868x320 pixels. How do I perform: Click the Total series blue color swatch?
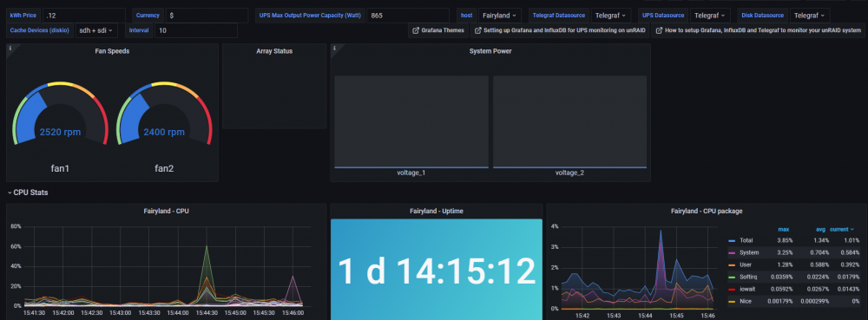[x=732, y=241]
